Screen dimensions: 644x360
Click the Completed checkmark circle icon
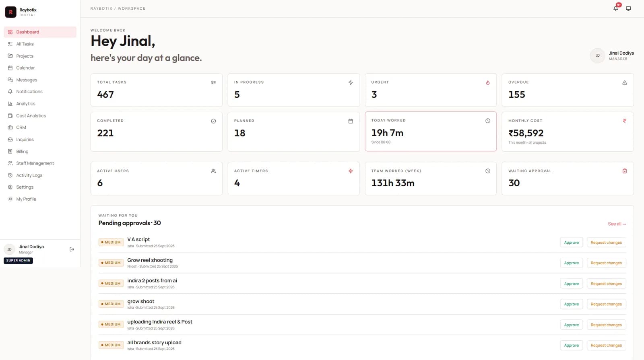click(213, 121)
